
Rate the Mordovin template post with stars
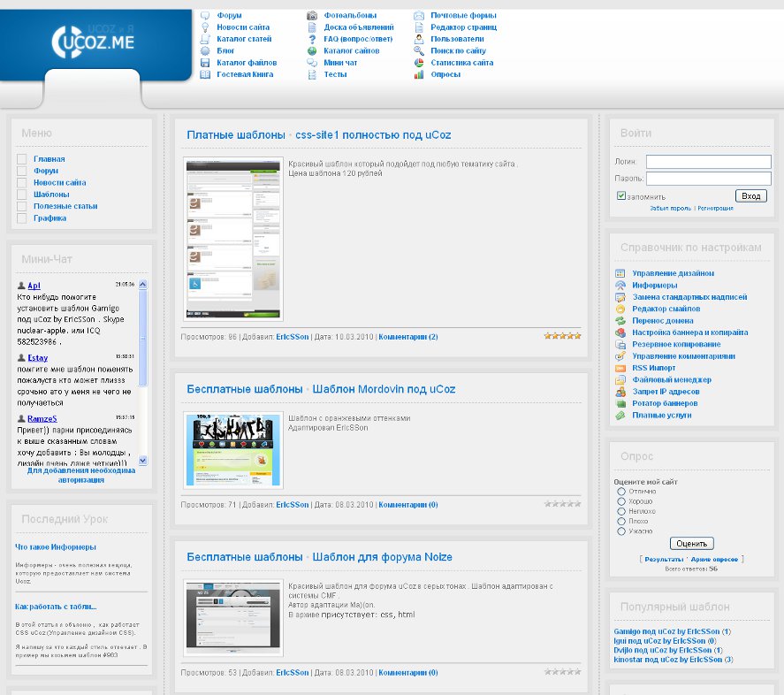562,504
